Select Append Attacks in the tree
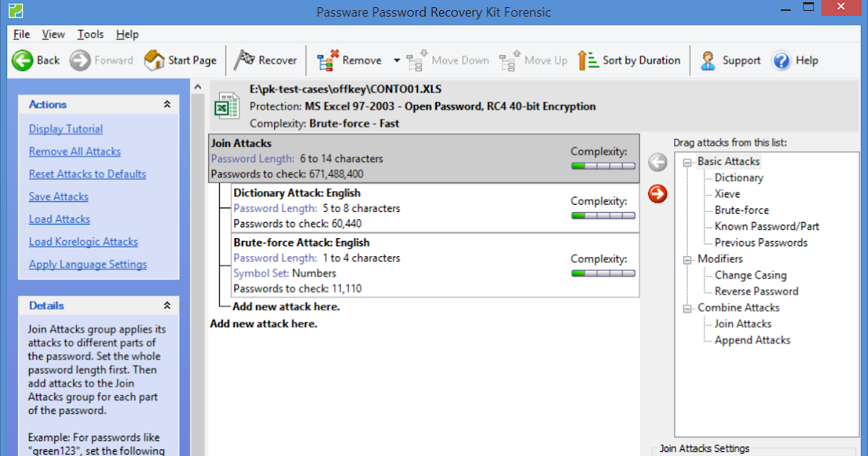 point(752,339)
